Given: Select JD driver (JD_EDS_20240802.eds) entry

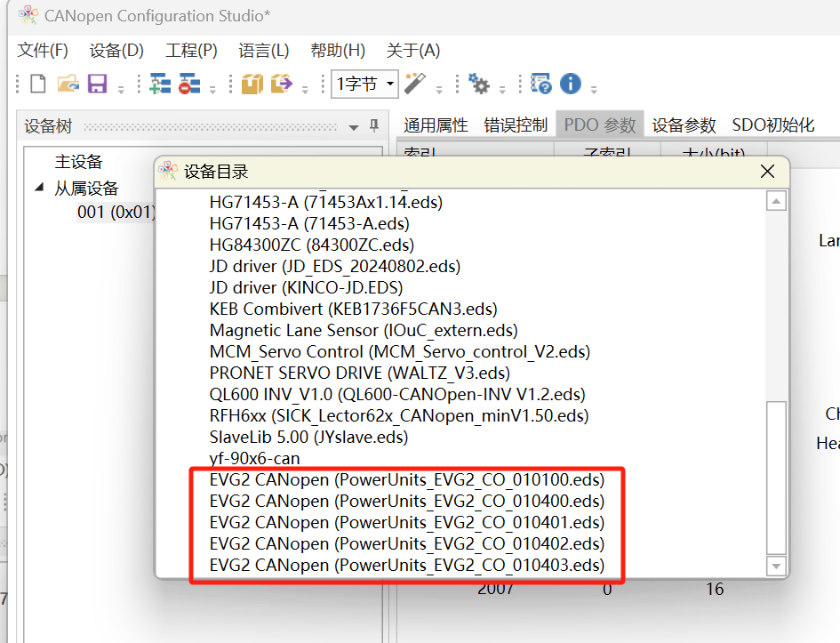Looking at the screenshot, I should tap(335, 266).
